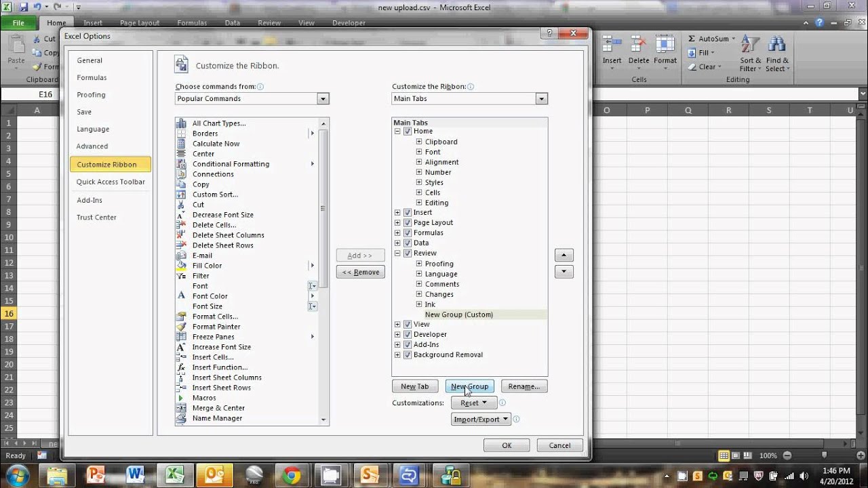Uncheck the Data tab checkbox
The width and height of the screenshot is (868, 488).
(x=408, y=243)
